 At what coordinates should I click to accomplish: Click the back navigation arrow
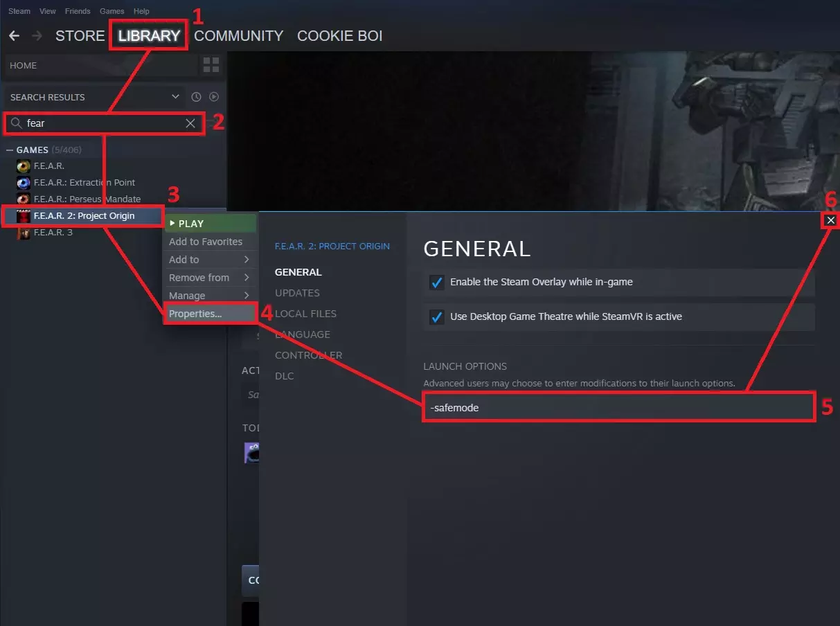(14, 36)
